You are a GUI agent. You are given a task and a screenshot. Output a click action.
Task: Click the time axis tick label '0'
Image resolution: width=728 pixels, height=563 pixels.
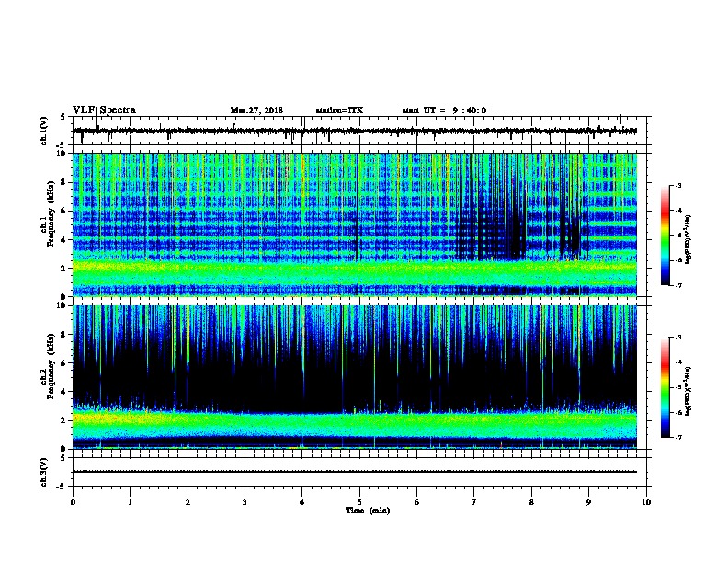tap(73, 502)
